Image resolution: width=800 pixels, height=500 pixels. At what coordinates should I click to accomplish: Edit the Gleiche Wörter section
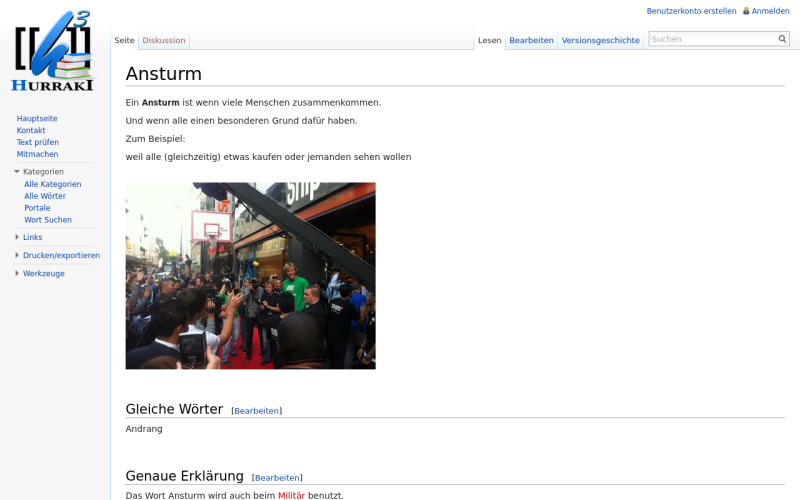pyautogui.click(x=257, y=411)
